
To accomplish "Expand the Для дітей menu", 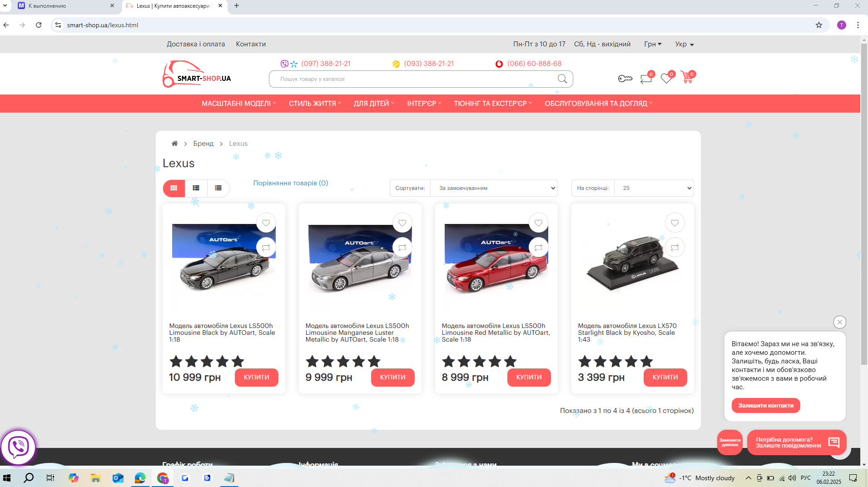I will pos(374,104).
